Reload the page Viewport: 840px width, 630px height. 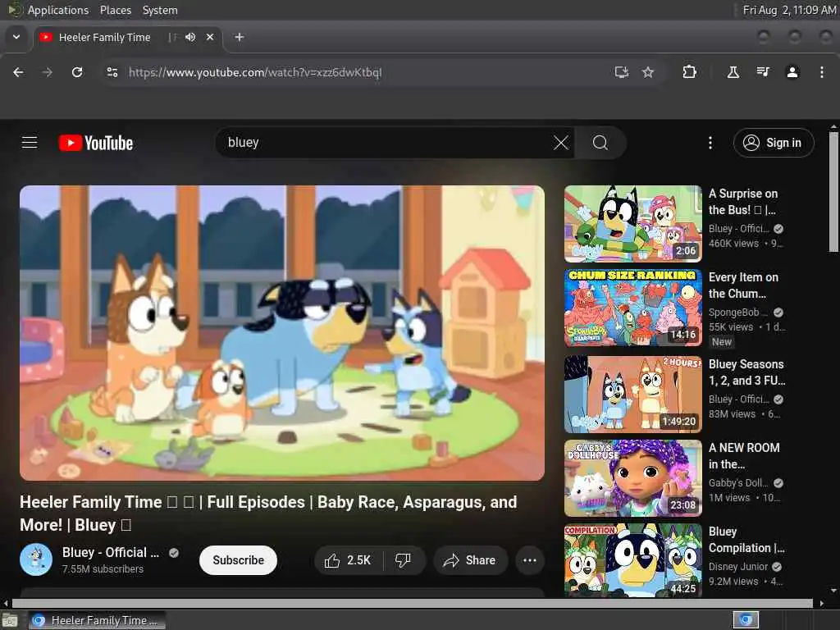(77, 72)
